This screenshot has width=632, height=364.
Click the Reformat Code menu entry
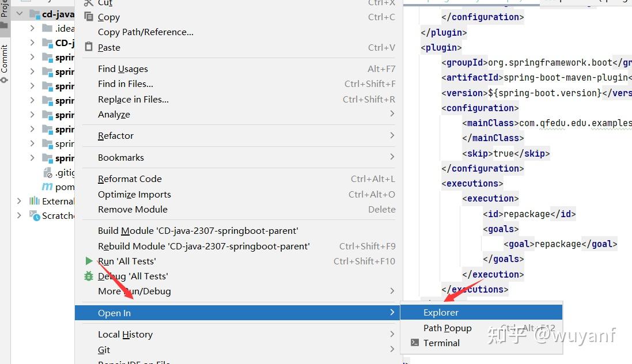click(130, 179)
